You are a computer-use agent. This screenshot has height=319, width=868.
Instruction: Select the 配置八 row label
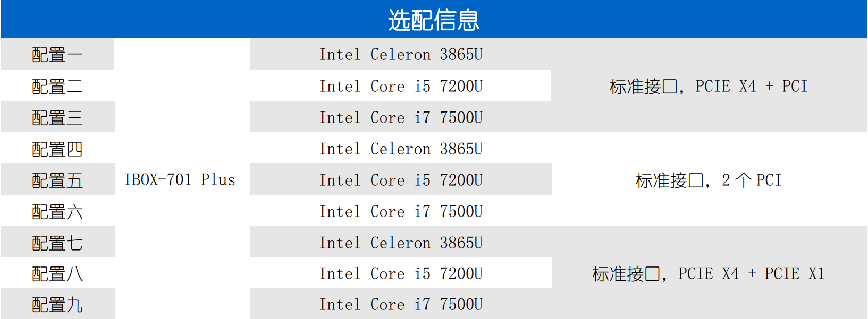point(57,273)
